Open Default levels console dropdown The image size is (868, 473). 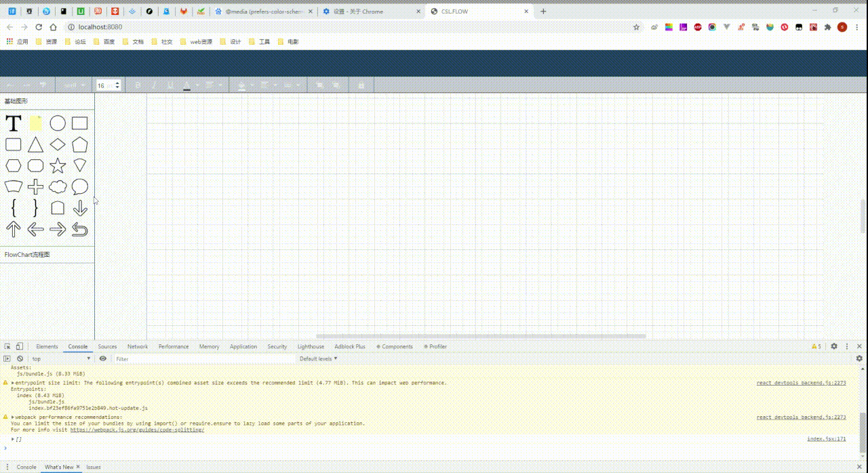click(319, 358)
